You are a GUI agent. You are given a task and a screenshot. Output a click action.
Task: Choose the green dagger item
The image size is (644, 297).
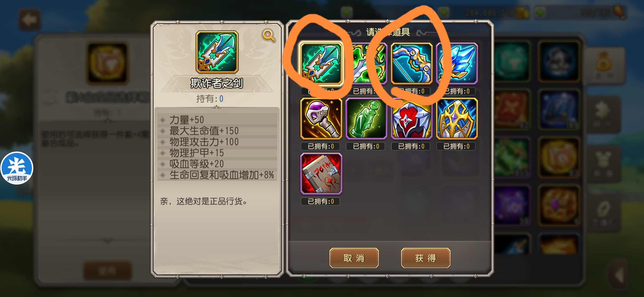(366, 64)
